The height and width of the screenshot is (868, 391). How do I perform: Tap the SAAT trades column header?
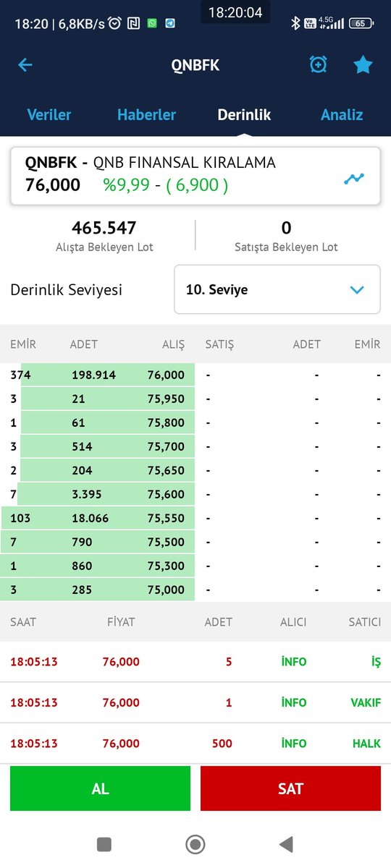[x=23, y=622]
